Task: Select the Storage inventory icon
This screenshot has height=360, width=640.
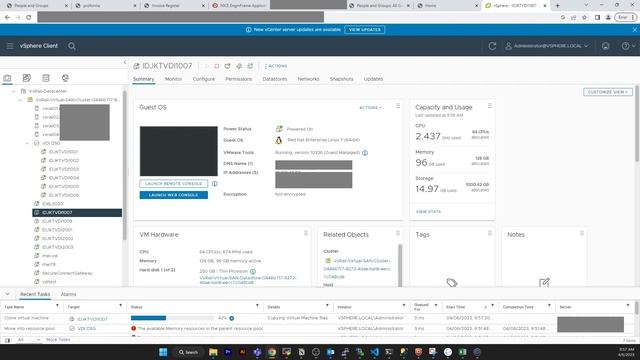Action: 46,78
